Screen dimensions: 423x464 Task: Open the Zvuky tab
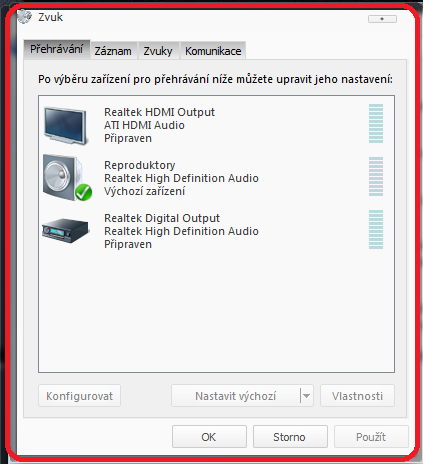tap(158, 51)
